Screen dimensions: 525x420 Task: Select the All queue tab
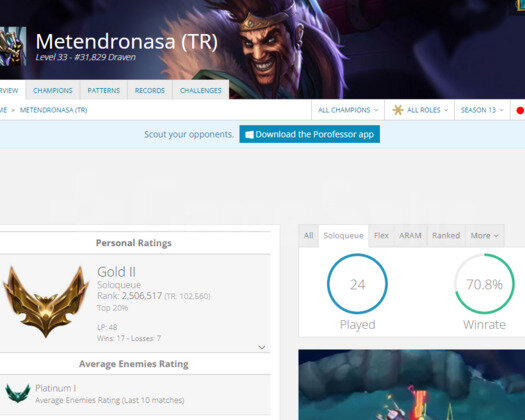tap(308, 235)
